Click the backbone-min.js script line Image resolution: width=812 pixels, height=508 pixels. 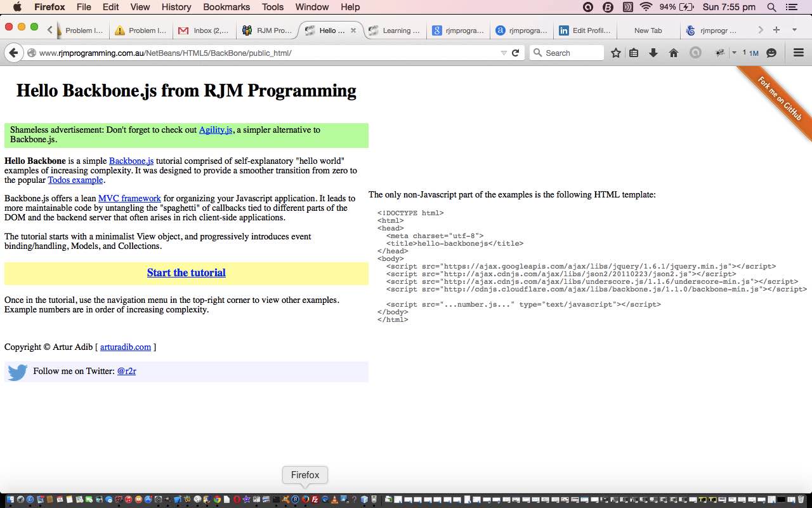[x=596, y=289]
